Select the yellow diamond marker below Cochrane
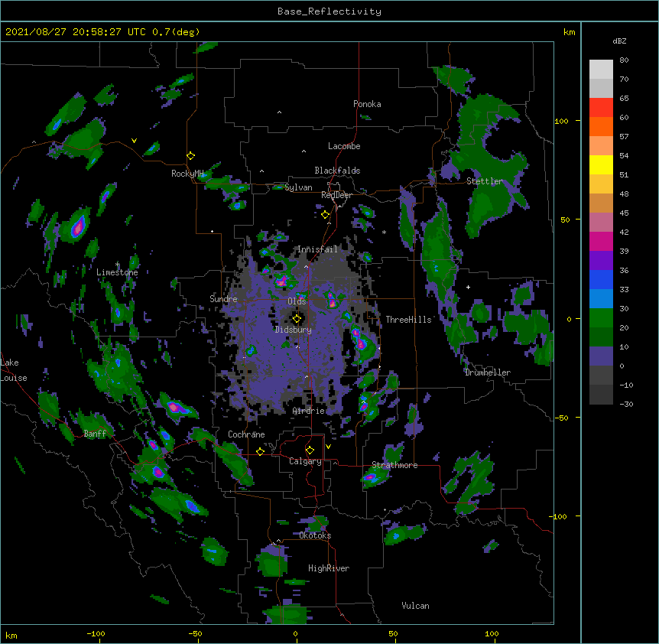This screenshot has width=659, height=644. pyautogui.click(x=260, y=451)
